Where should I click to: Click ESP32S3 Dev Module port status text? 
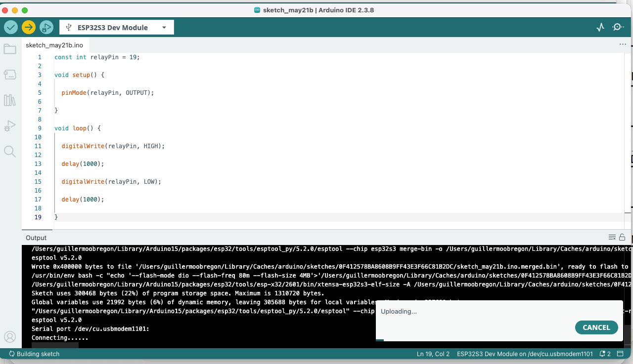525,354
